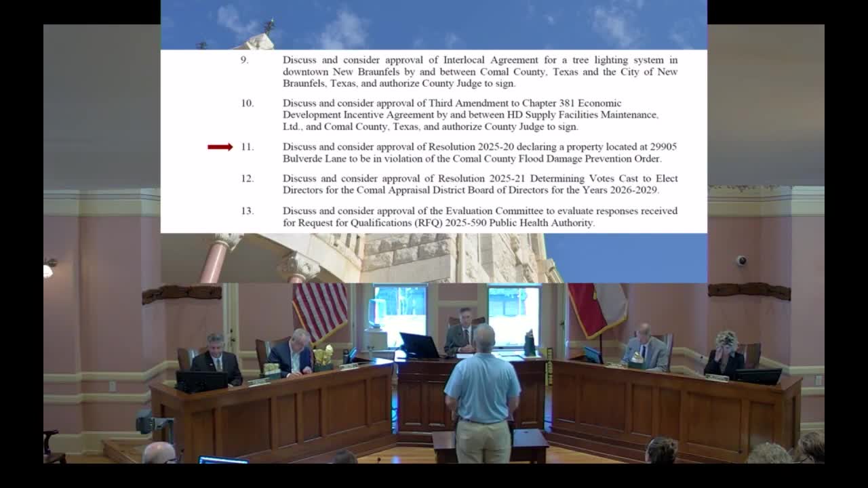
Task: Select item 12 about Comal Appraisal District
Action: coord(475,184)
